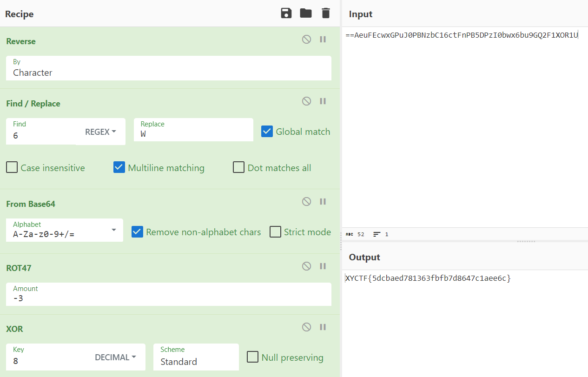The width and height of the screenshot is (588, 377).
Task: Click the ROT47 Amount field
Action: coord(168,298)
